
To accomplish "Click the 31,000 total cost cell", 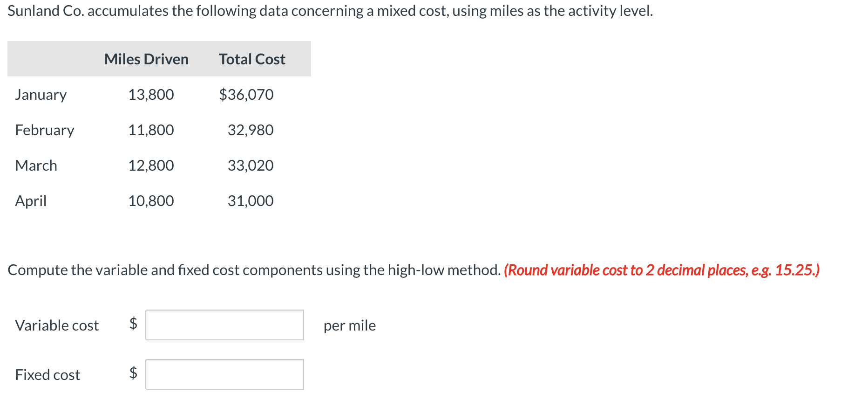I will (x=251, y=201).
